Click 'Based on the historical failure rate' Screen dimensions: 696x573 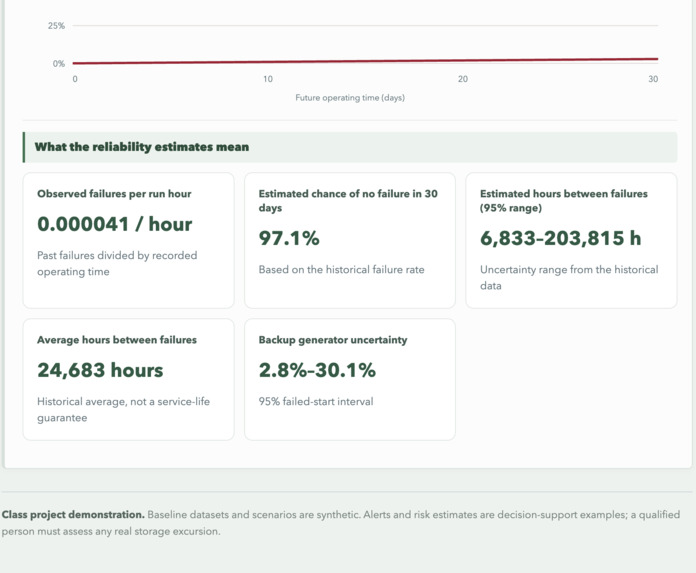coord(341,270)
